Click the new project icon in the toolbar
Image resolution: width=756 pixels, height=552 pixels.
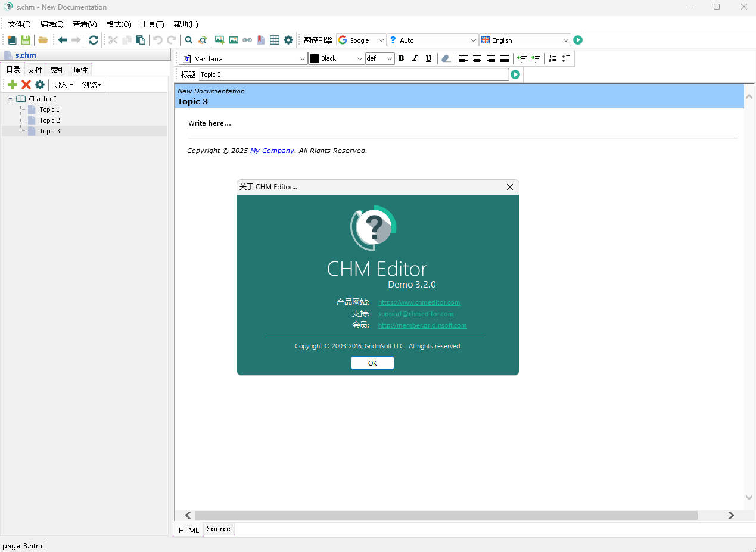point(12,40)
